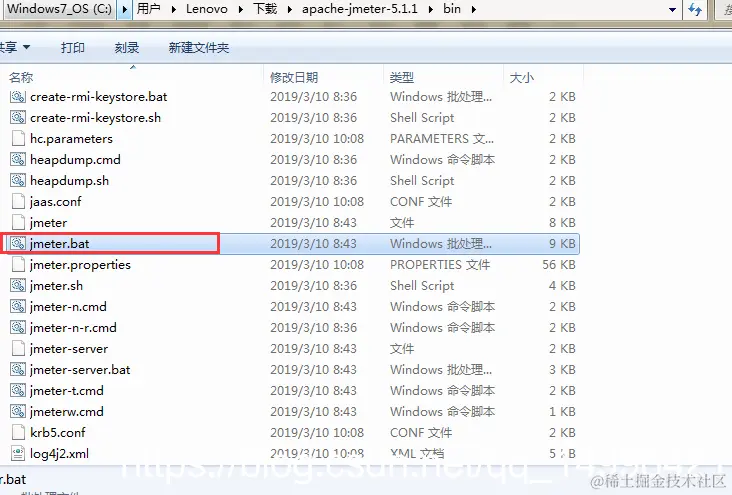Click the icon of the extensionless jmeter file
The height and width of the screenshot is (495, 732).
(x=18, y=223)
